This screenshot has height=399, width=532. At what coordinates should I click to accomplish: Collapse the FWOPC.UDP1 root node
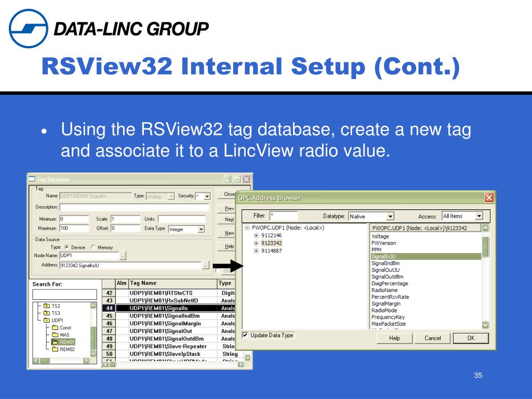pyautogui.click(x=247, y=228)
